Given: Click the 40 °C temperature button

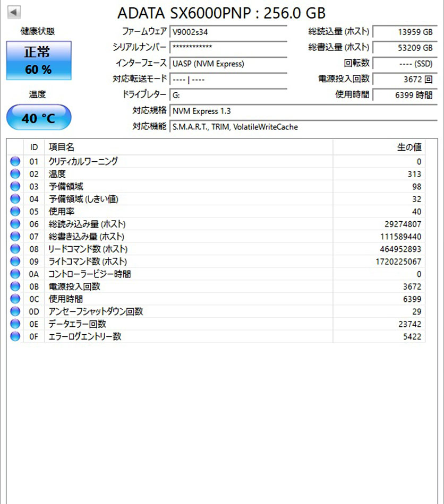Looking at the screenshot, I should [39, 117].
